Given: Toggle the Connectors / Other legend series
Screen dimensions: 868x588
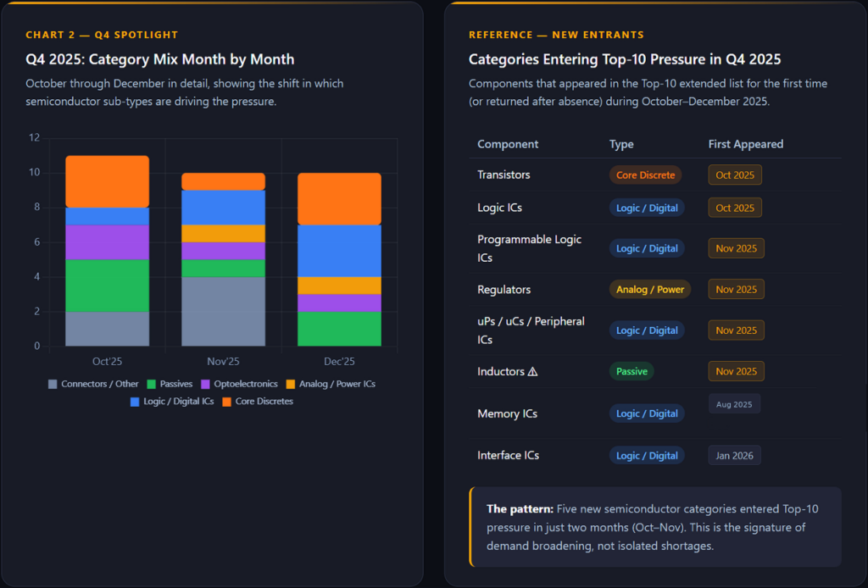Looking at the screenshot, I should click(x=93, y=384).
